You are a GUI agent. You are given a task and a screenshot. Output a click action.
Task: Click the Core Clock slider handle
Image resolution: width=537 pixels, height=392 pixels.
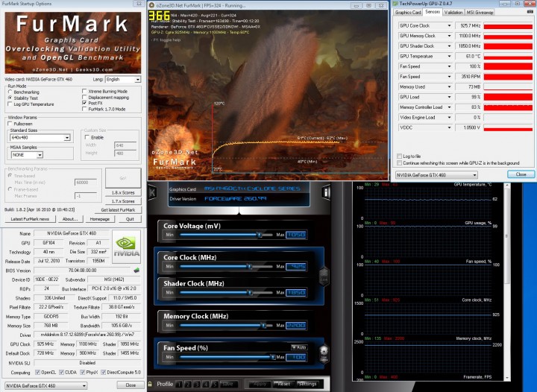point(250,266)
